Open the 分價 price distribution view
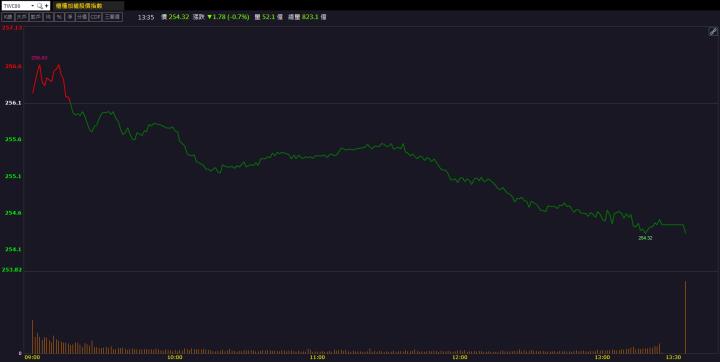Screen dimensions: 720x362 (82, 17)
